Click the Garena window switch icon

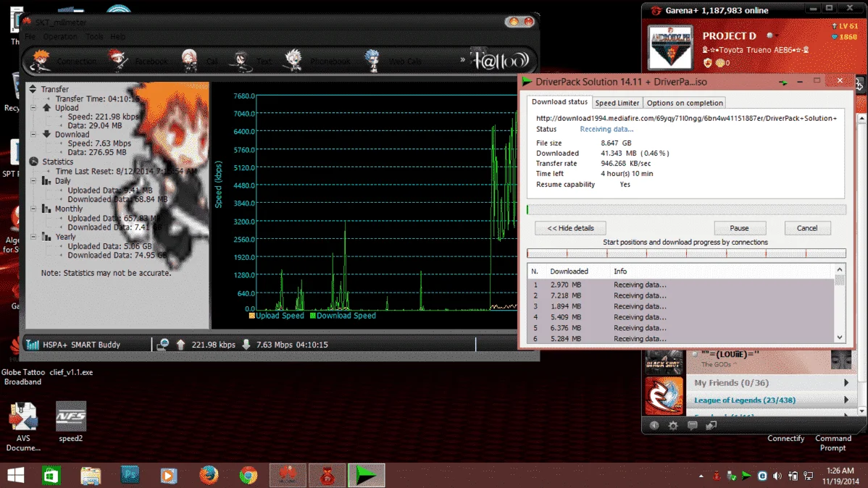[711, 426]
